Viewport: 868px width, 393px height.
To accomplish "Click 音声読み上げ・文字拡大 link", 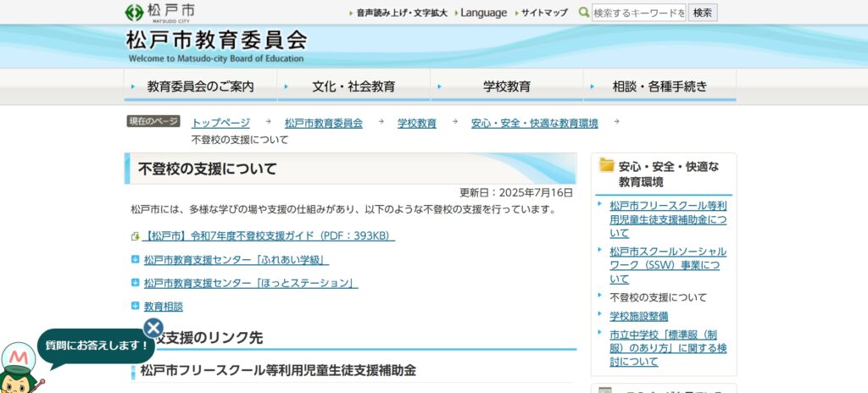I will (401, 13).
